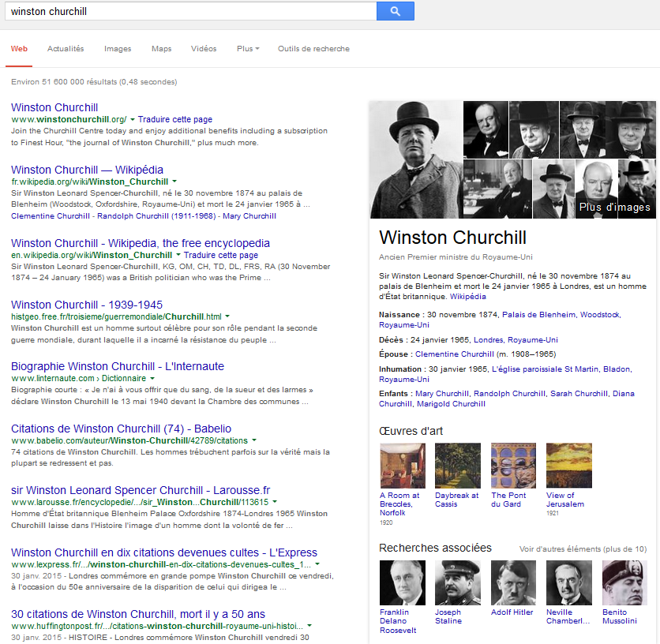Click Londres link under Décès

488,339
